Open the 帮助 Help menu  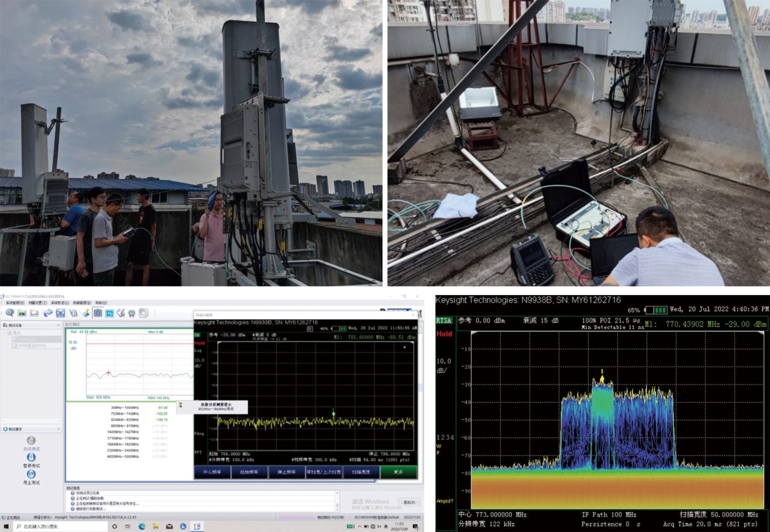100,303
